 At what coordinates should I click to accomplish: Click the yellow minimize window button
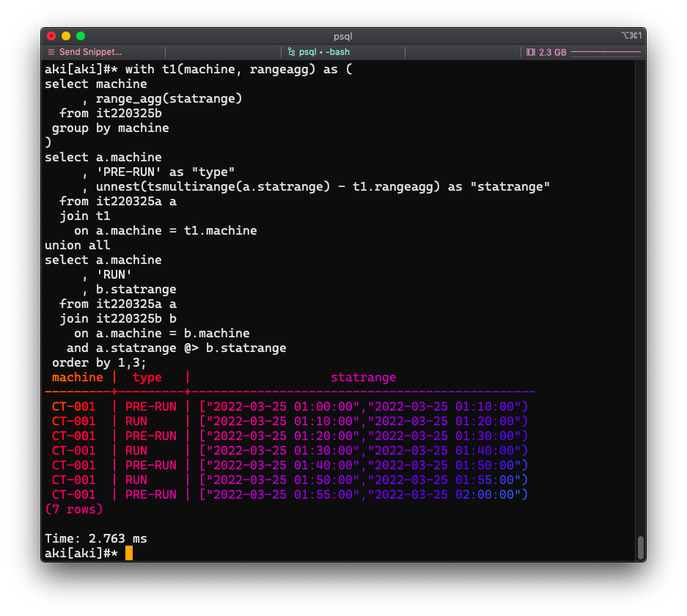(x=66, y=36)
